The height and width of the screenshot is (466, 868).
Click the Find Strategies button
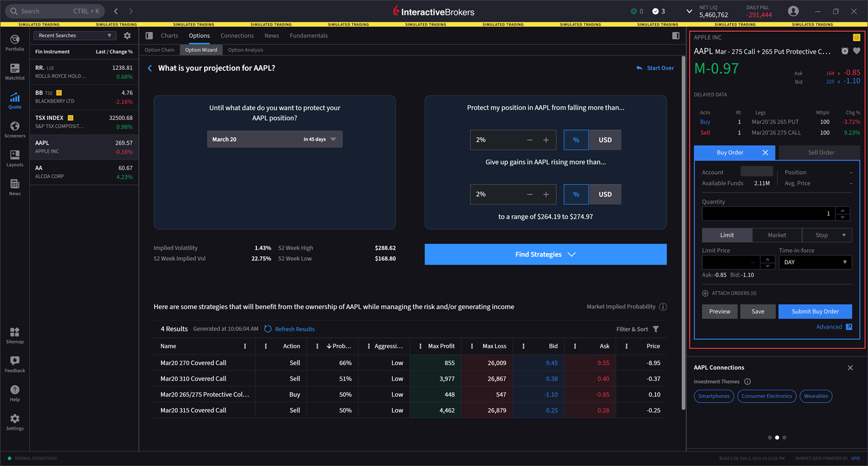coord(545,254)
